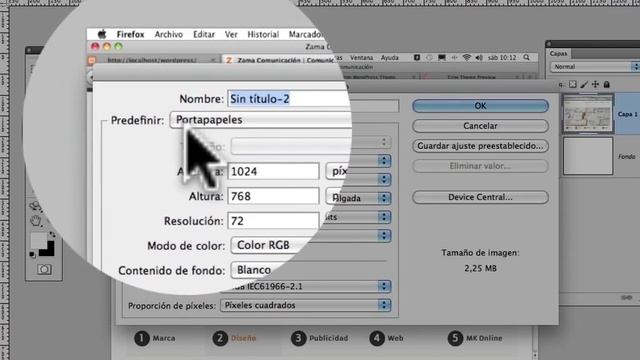
Task: Click Guardar ajuste preestablecido button
Action: [480, 146]
